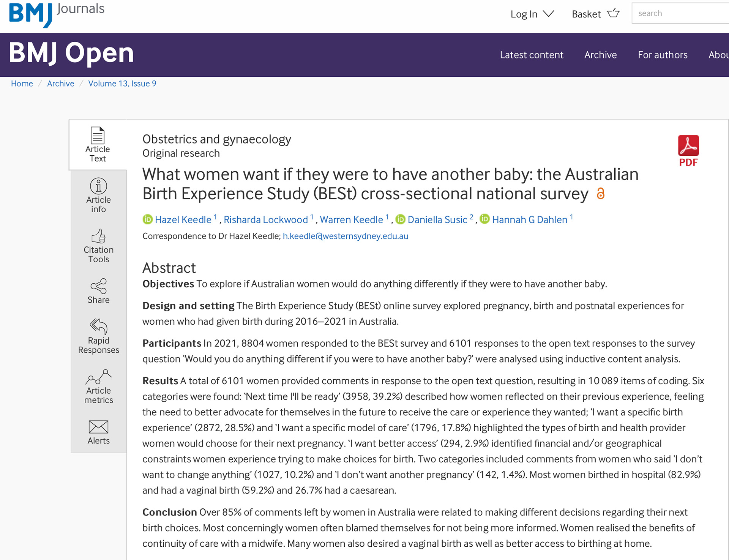Click Hazel Keedle's ORCID iD icon
The width and height of the screenshot is (729, 560).
click(x=147, y=219)
